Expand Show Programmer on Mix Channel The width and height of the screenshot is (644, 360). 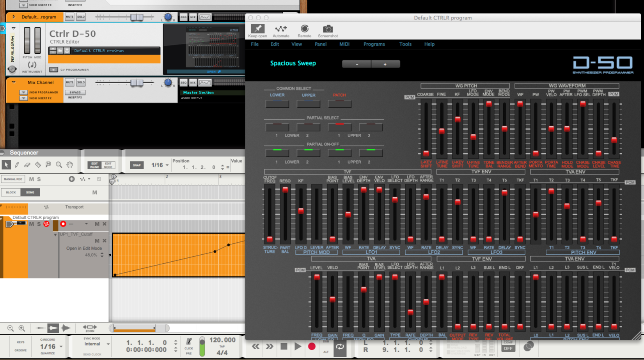(23, 92)
